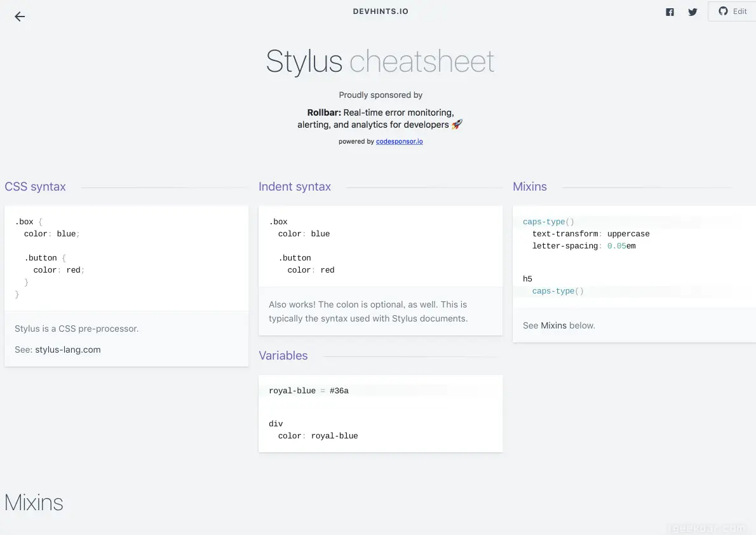Screen dimensions: 756x535
Task: Click '.box' selector in Indent syntax code
Action: [278, 222]
